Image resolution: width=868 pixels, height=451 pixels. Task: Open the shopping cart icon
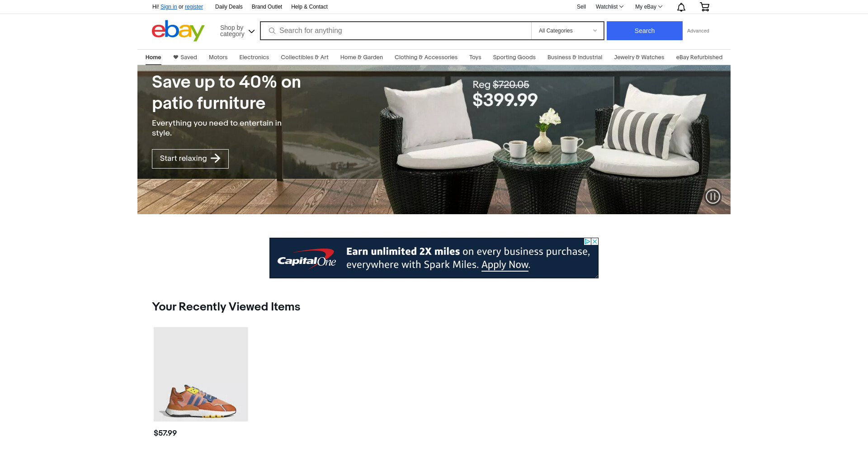(x=704, y=7)
